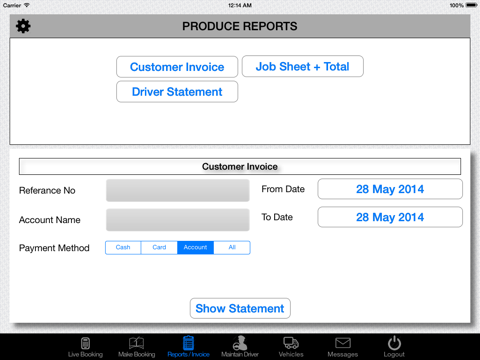Select the Driver Statement report
Screen dimensions: 480x360
[x=177, y=92]
